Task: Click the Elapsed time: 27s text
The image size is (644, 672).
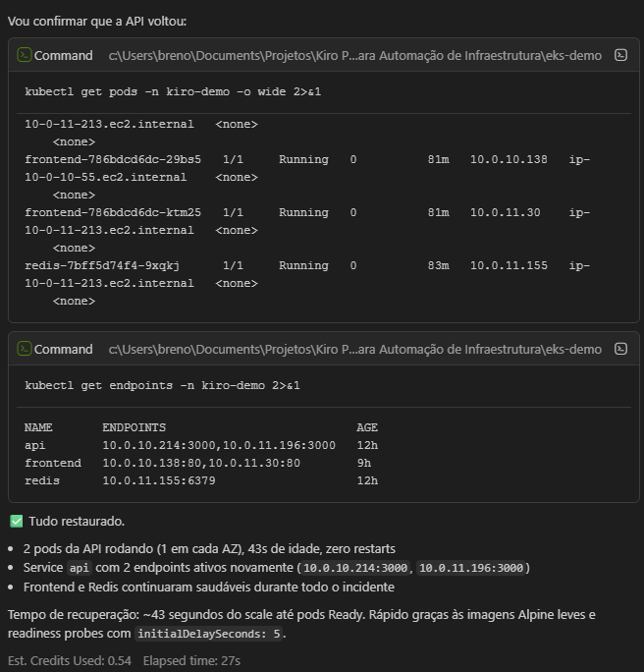Action: point(191,660)
